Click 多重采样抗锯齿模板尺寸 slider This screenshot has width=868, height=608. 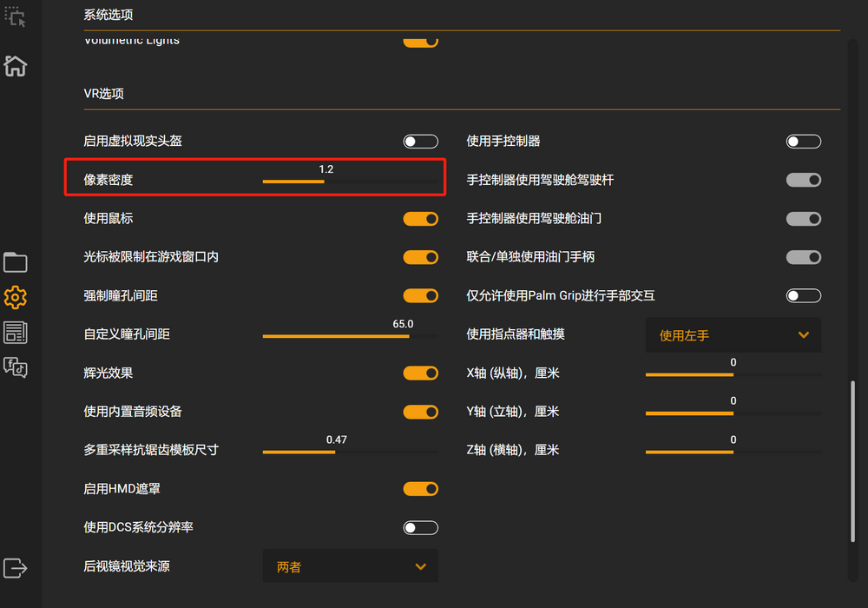[x=351, y=452]
